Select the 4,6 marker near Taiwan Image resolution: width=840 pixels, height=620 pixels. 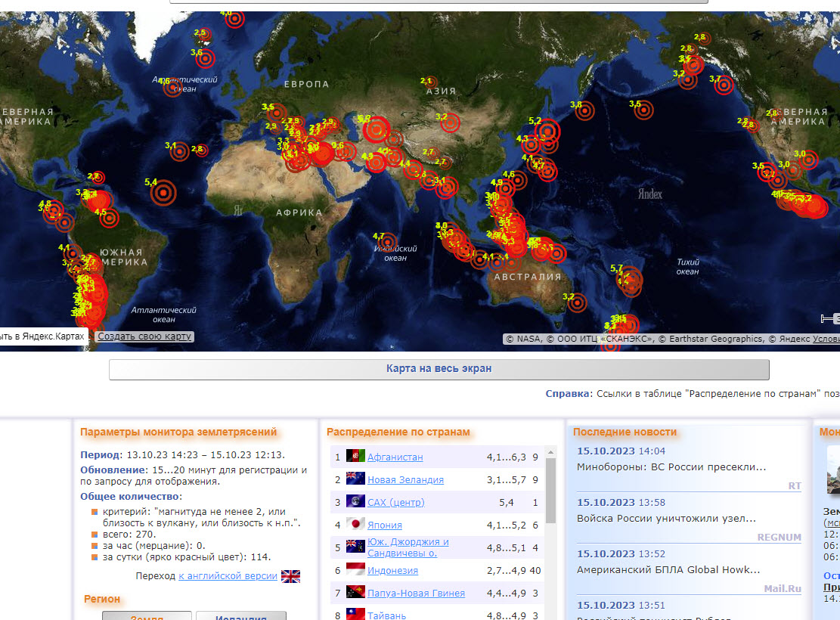pos(518,180)
